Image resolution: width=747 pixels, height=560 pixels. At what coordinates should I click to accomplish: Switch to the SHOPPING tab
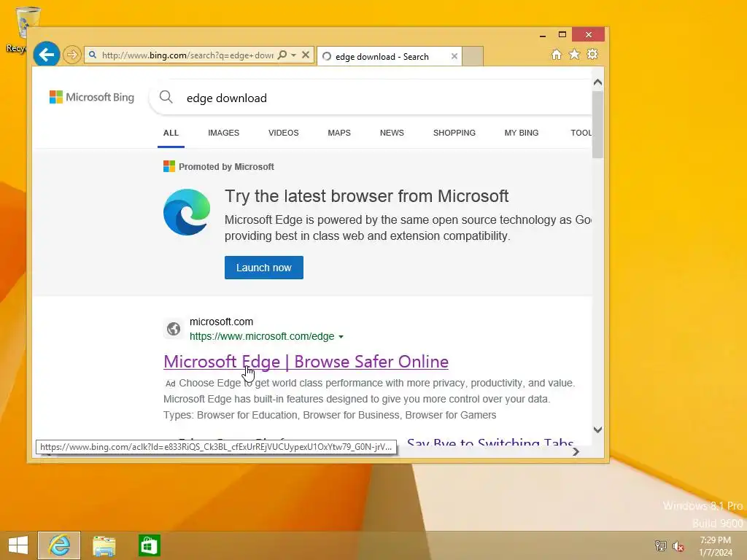coord(454,133)
